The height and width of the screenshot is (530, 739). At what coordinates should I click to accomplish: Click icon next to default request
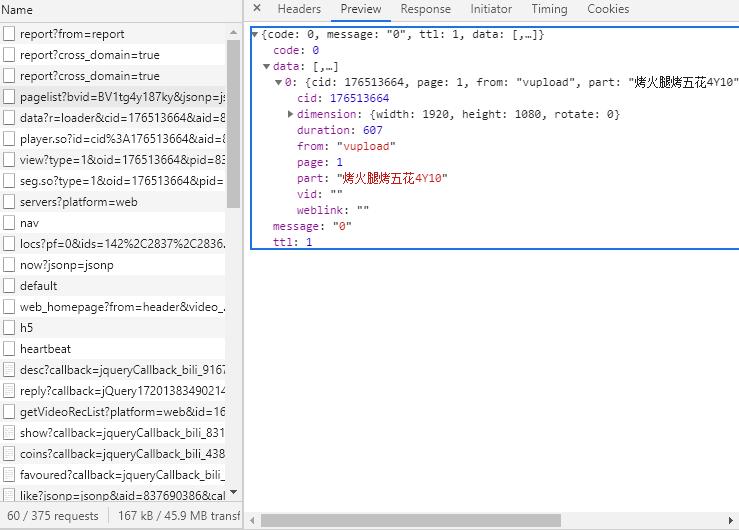[9, 285]
